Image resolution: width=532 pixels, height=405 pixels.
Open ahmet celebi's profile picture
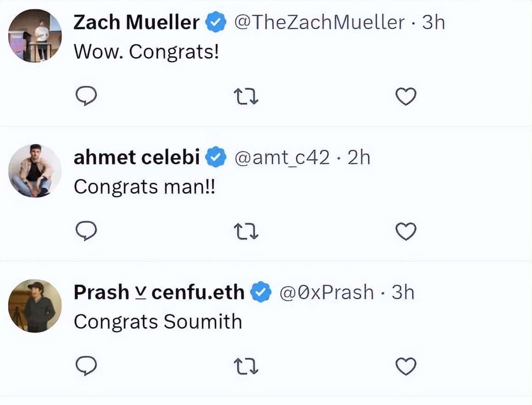(x=35, y=171)
